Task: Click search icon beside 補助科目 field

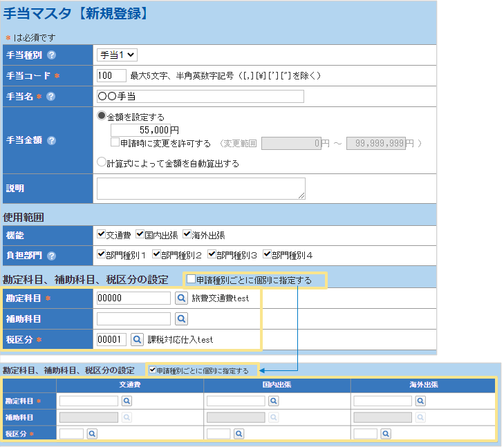Action: coord(180,319)
